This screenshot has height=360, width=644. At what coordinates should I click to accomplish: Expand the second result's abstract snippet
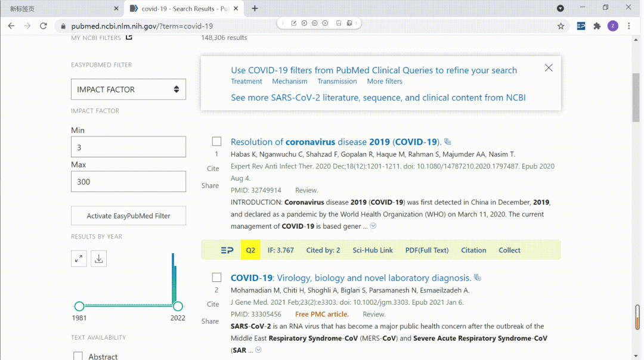point(258,350)
